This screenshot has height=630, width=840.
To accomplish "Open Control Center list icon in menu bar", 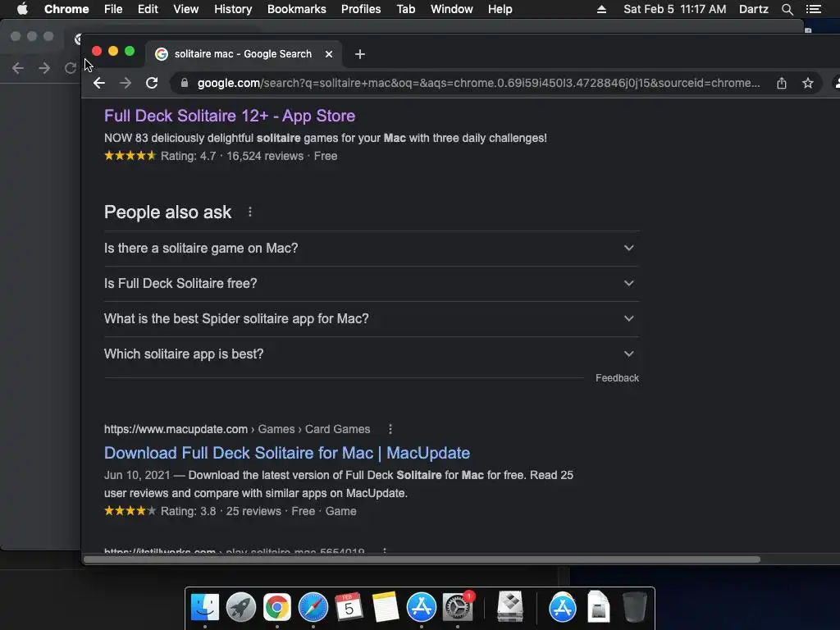I will click(x=814, y=9).
